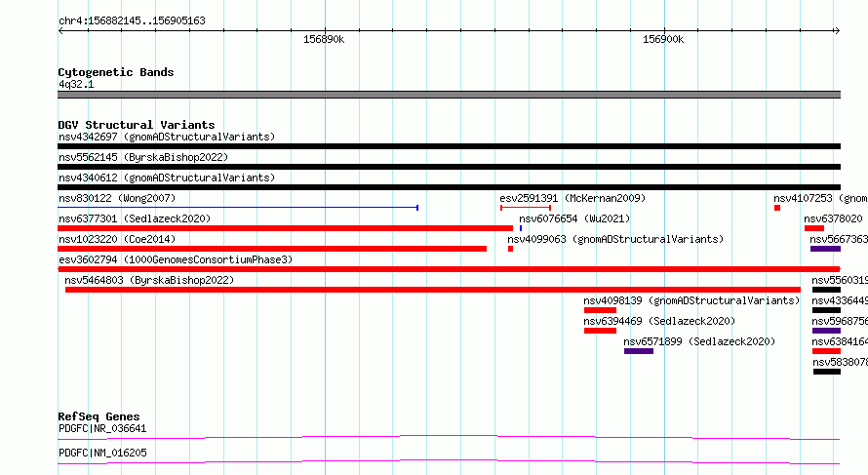868x475 pixels.
Task: Select the red bar under nsv4098139
Action: (600, 310)
